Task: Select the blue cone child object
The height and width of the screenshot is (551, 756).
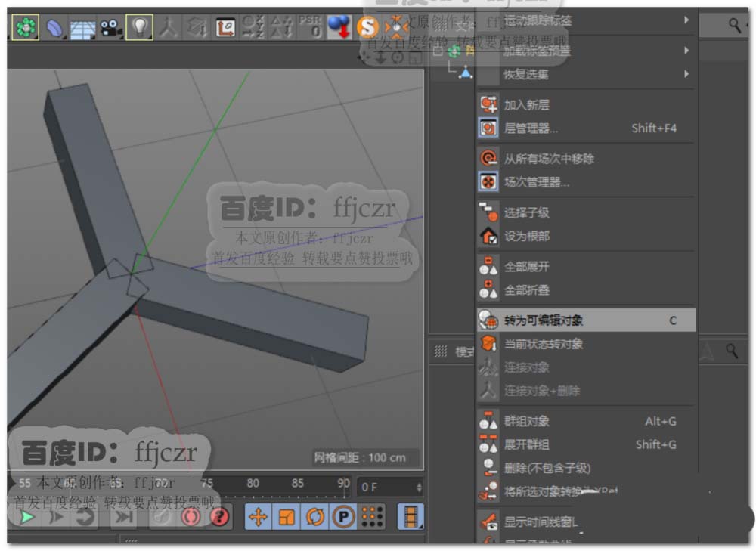Action: pos(466,73)
